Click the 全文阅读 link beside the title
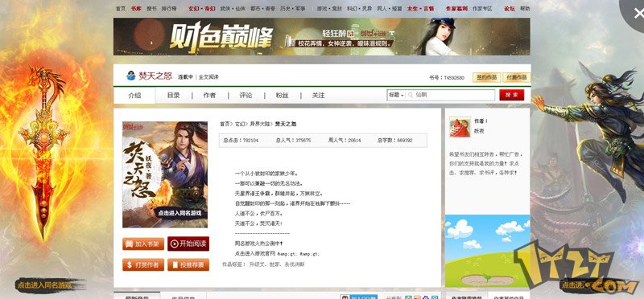This screenshot has width=644, height=299. (208, 77)
